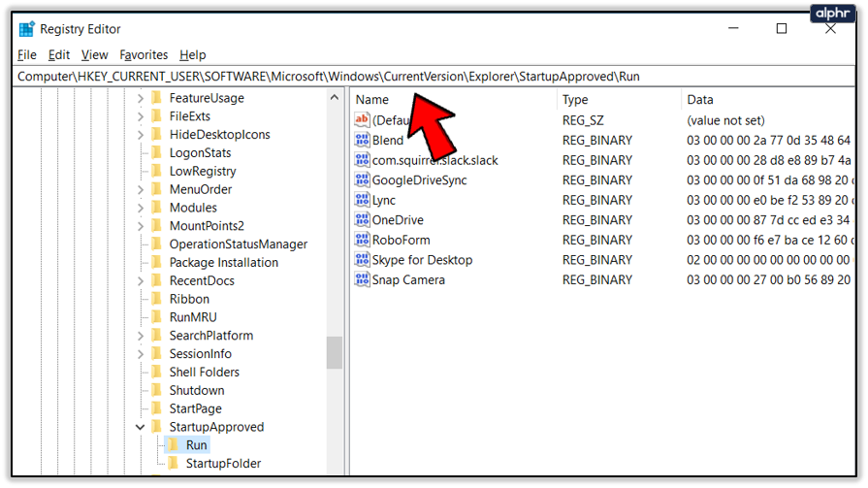Click the MountPoints2 folder icon

pyautogui.click(x=157, y=225)
